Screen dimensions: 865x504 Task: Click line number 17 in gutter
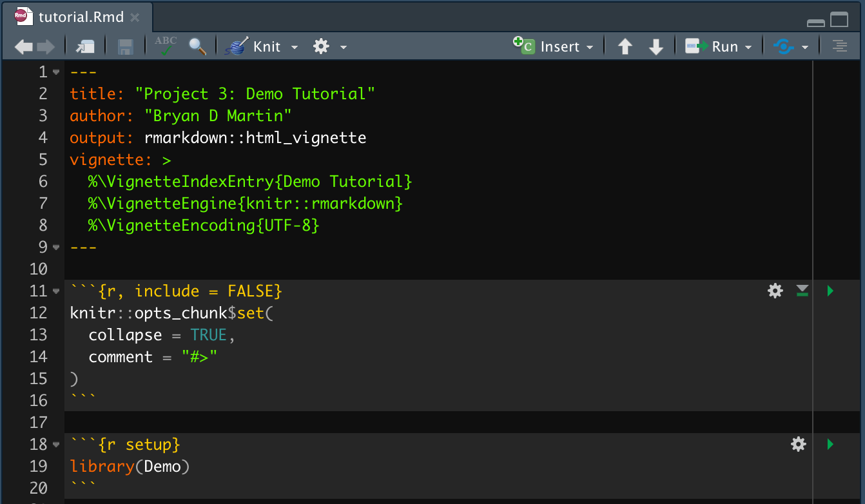point(39,422)
